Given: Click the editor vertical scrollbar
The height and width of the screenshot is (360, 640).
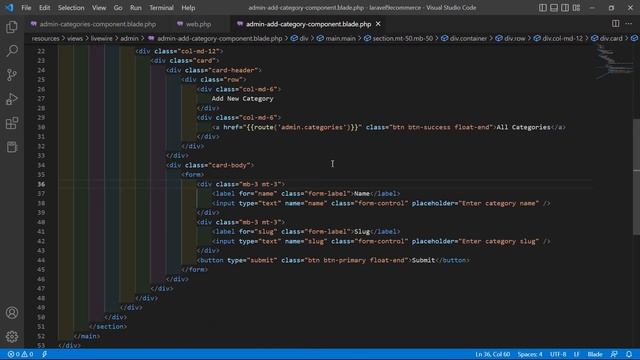Looking at the screenshot, I should pos(636,177).
